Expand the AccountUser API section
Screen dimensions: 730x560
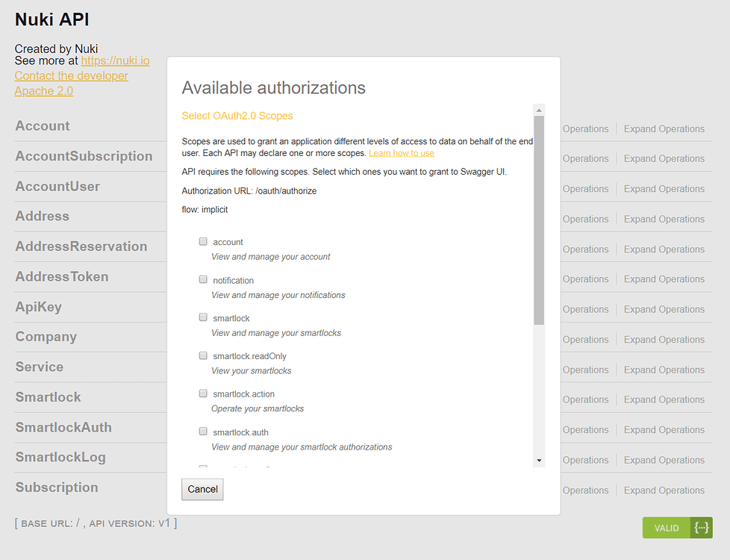coord(57,187)
